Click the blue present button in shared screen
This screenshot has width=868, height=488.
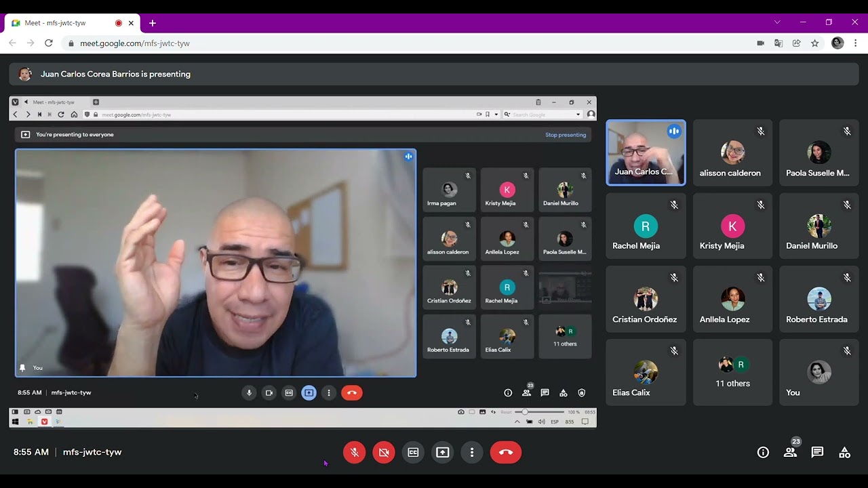coord(309,392)
